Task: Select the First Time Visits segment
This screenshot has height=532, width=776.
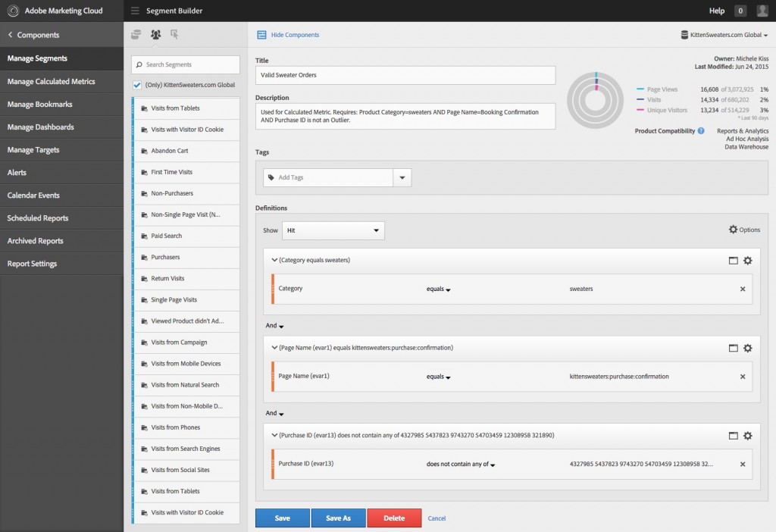Action: (x=186, y=172)
